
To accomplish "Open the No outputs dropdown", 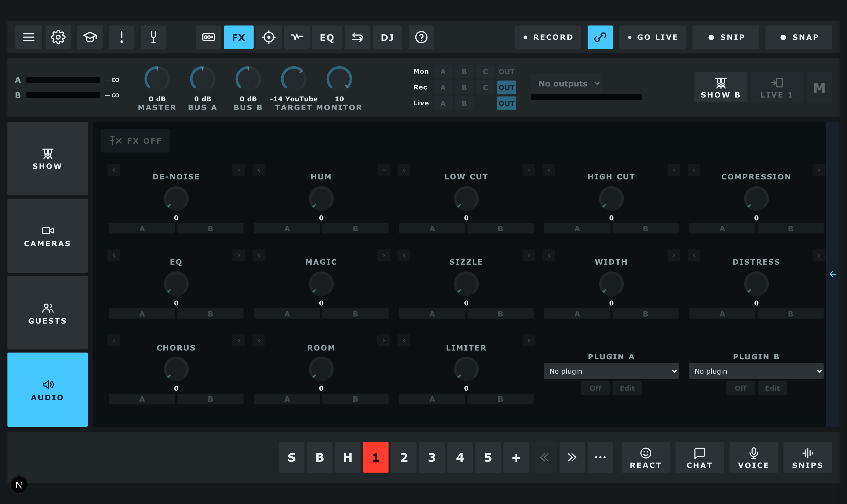I will (x=566, y=84).
